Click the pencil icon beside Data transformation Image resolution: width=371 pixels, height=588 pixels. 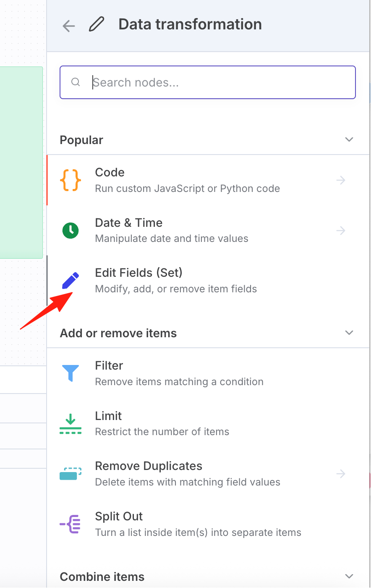coord(96,24)
